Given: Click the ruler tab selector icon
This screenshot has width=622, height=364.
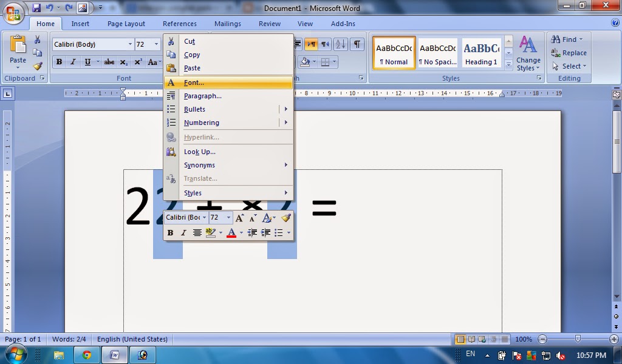Looking at the screenshot, I should pos(8,93).
